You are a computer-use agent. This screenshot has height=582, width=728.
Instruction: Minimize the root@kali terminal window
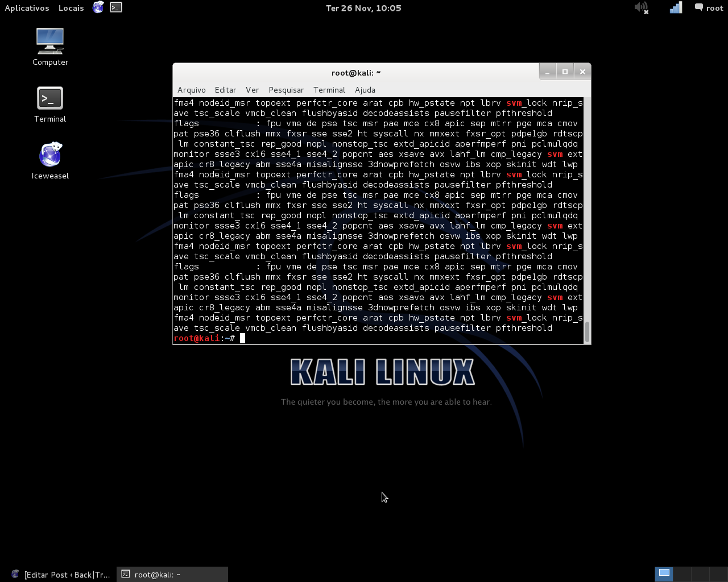(x=547, y=72)
